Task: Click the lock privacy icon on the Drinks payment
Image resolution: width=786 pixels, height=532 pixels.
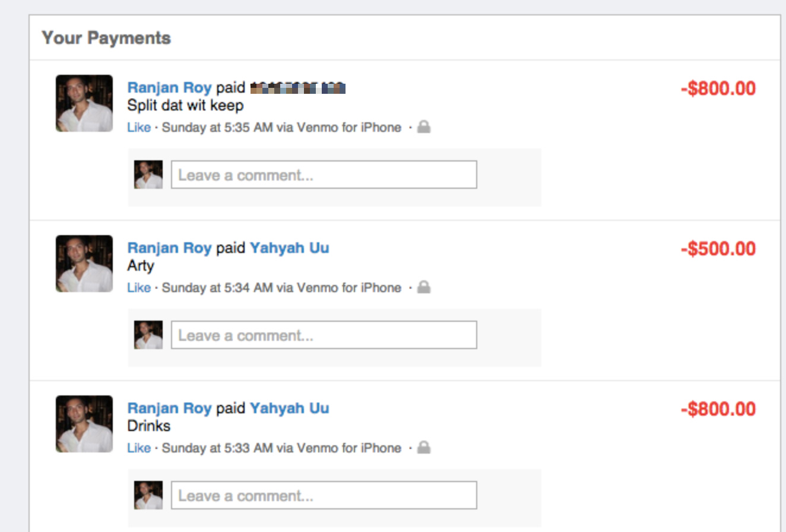Action: point(423,447)
